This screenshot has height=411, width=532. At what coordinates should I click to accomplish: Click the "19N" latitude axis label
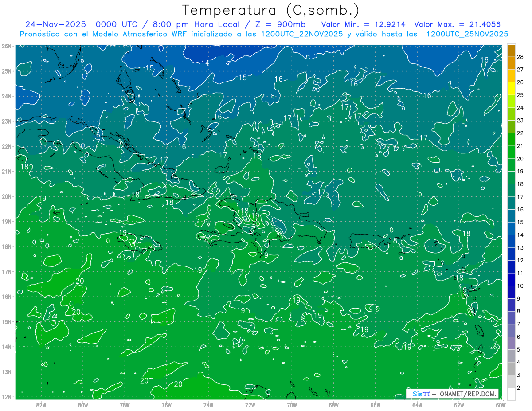click(6, 221)
